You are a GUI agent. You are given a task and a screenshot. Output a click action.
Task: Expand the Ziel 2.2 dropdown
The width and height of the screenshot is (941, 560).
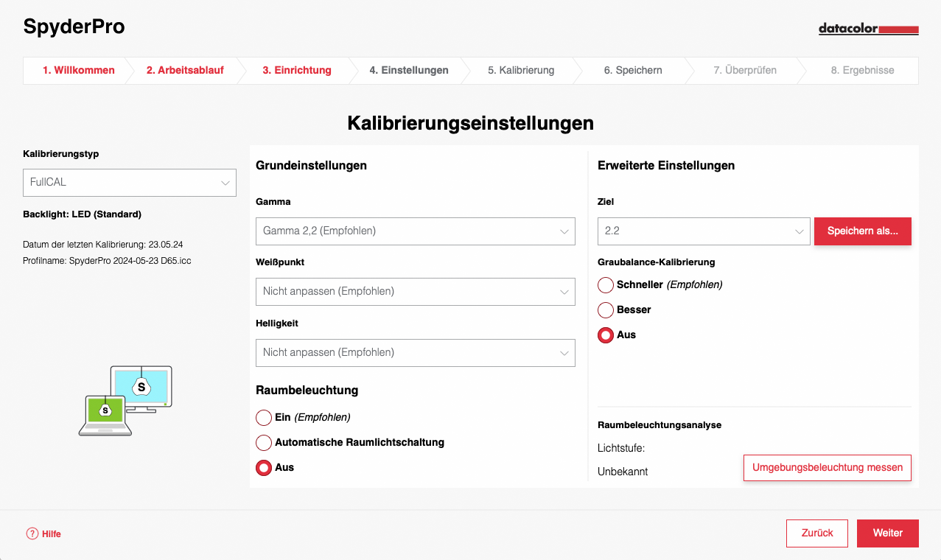pos(704,231)
